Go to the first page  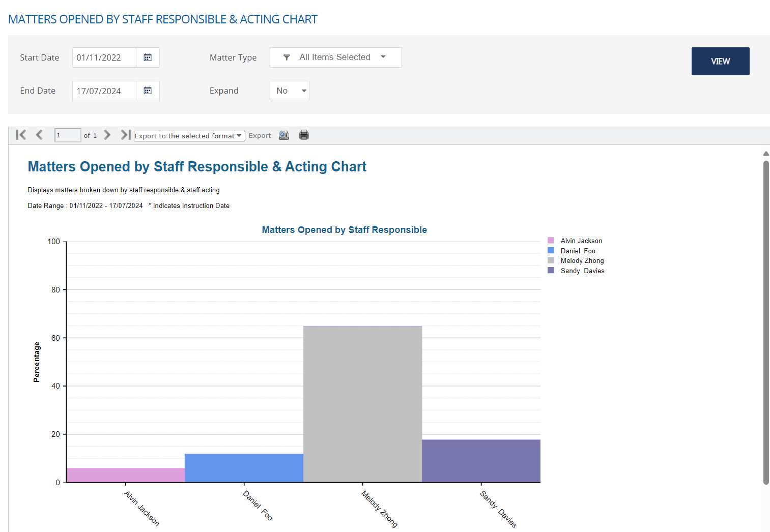pos(21,135)
